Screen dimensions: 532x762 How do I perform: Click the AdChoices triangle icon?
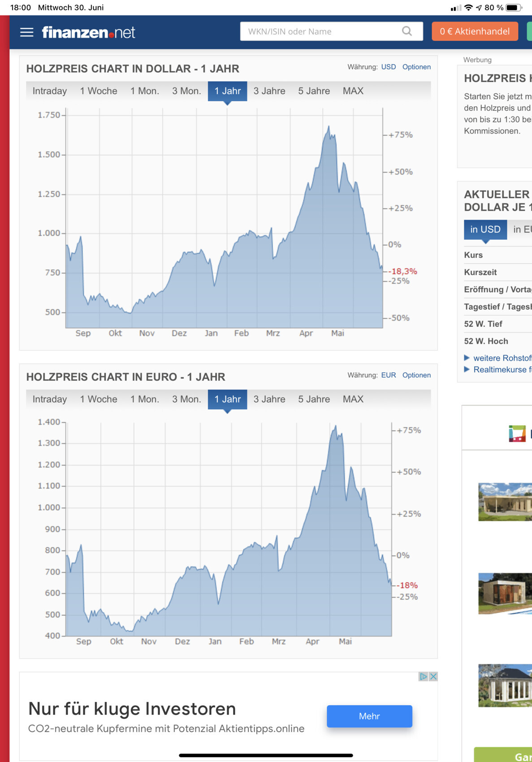423,676
